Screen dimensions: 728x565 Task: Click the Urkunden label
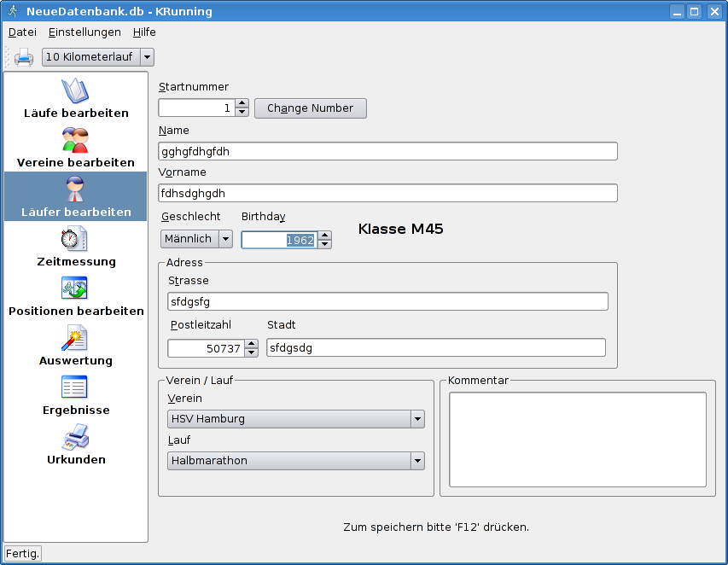pyautogui.click(x=76, y=460)
